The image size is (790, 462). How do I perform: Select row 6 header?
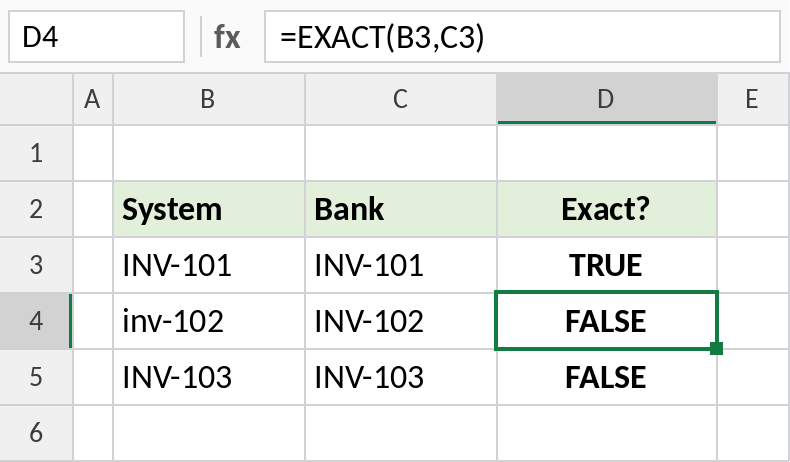pos(36,433)
